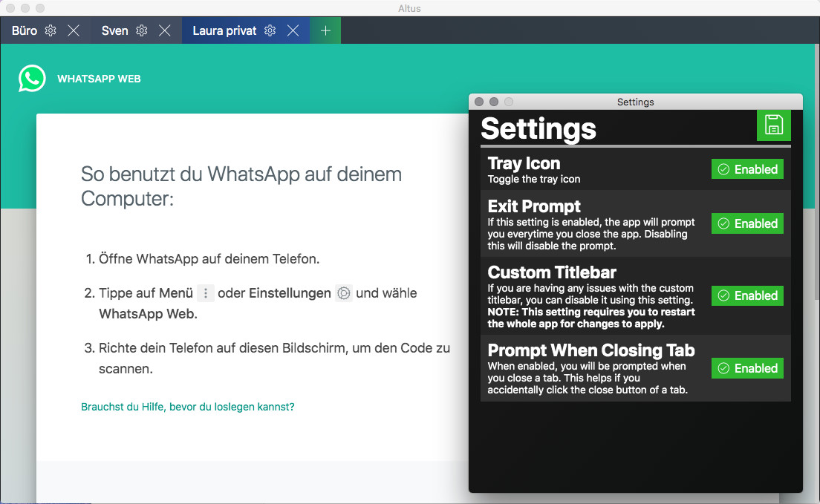This screenshot has width=820, height=504.
Task: Click 'Prompt When Closing Tab' title
Action: click(x=591, y=350)
